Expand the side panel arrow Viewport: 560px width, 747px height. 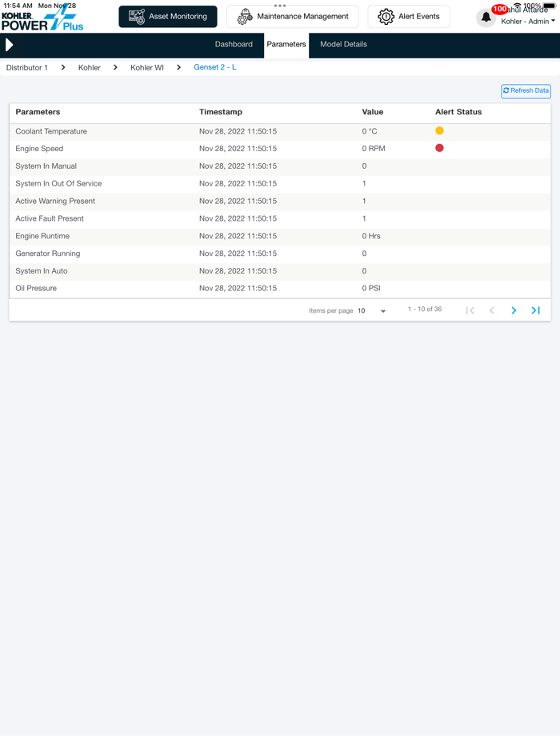(9, 45)
